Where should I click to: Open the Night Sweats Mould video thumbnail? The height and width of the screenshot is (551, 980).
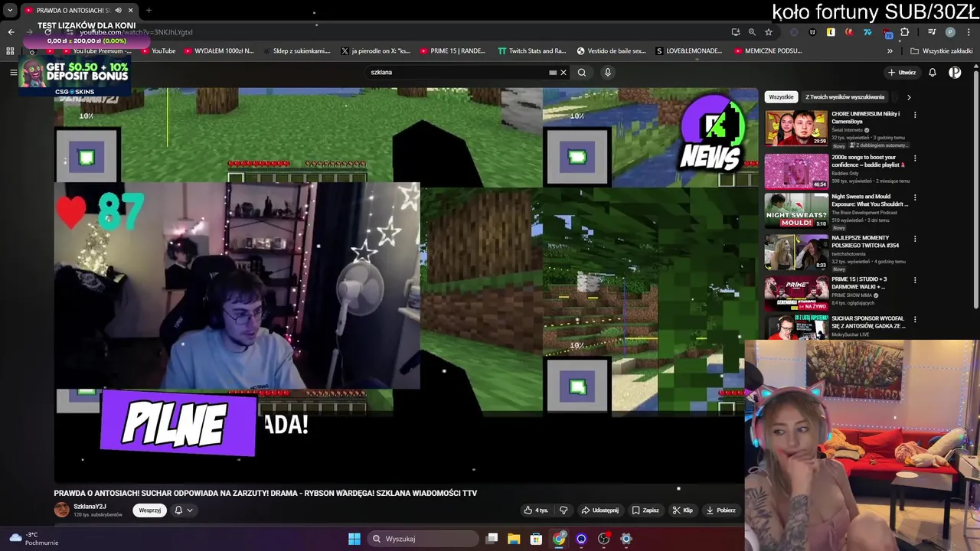click(x=796, y=210)
